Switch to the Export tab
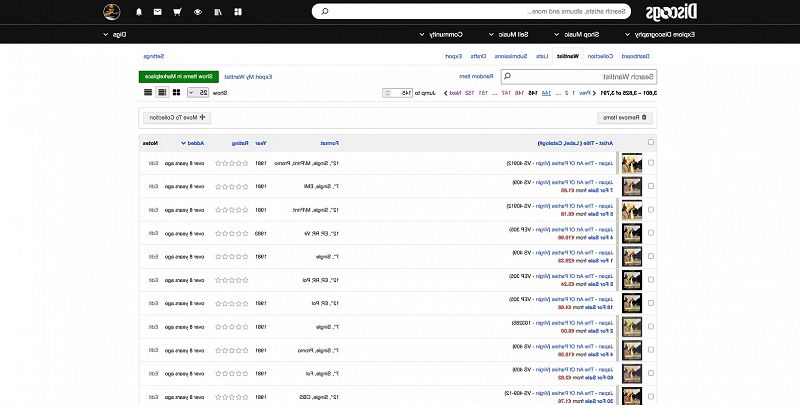The height and width of the screenshot is (405, 800). click(x=454, y=56)
